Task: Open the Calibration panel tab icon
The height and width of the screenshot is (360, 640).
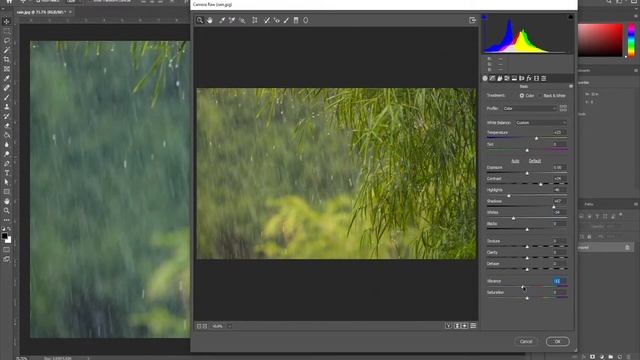Action: coord(536,78)
